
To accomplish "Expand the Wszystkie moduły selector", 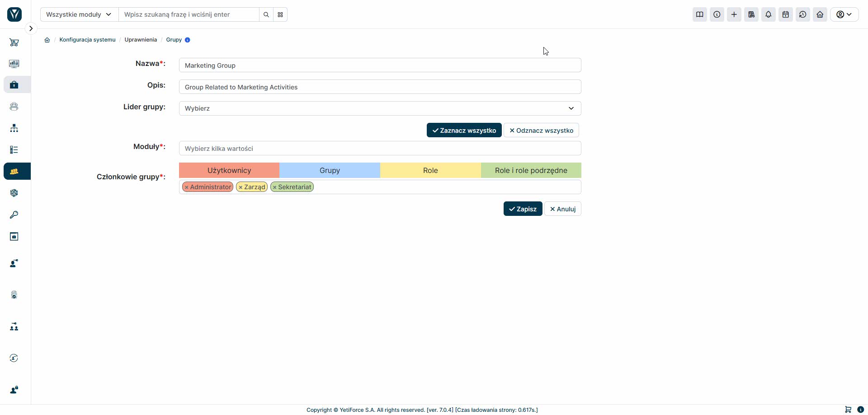I will (79, 14).
